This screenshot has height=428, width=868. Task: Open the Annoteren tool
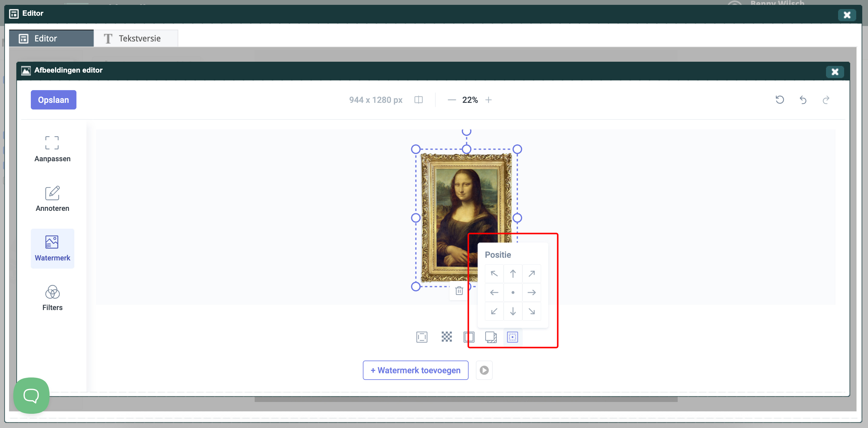tap(52, 199)
